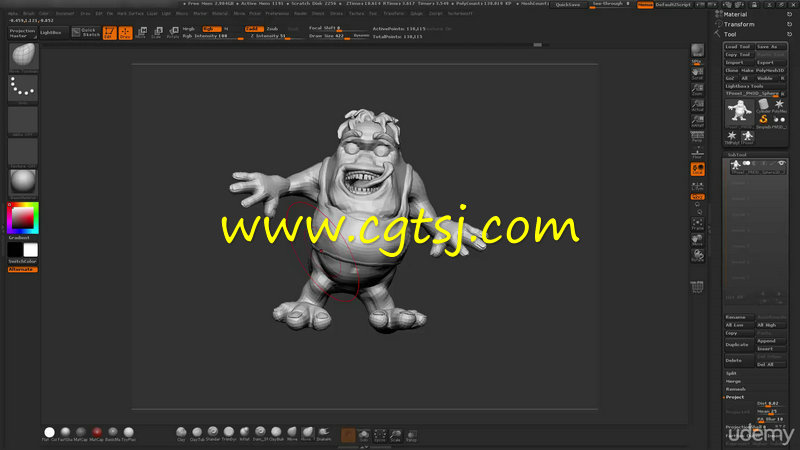Click the Load Tool button
Screen dimensions: 800x450
pos(738,46)
